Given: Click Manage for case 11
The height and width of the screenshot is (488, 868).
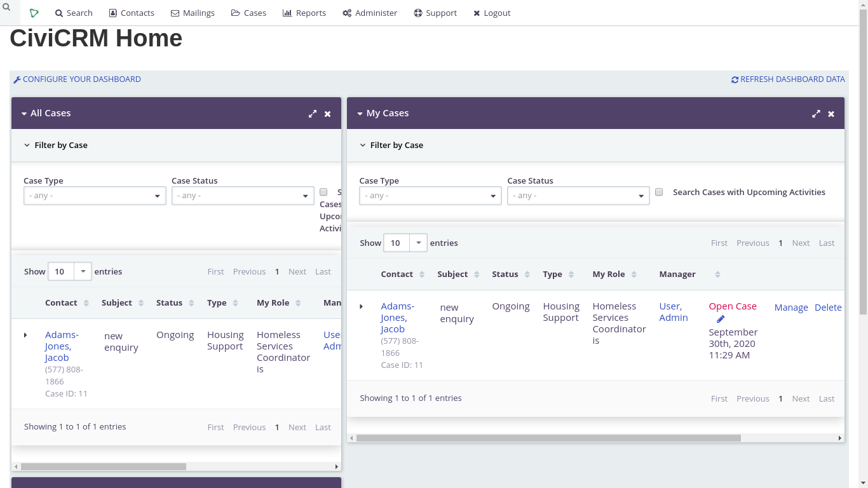Looking at the screenshot, I should coord(791,308).
